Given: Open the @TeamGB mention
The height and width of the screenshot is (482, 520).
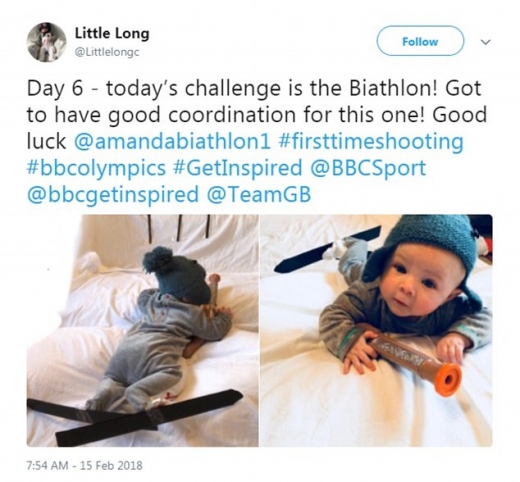Looking at the screenshot, I should tap(259, 195).
